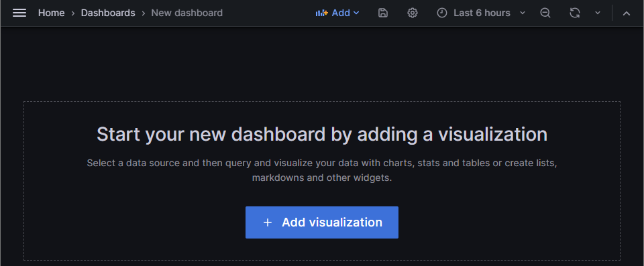The height and width of the screenshot is (266, 644).
Task: Open the Last 6 hours time range picker
Action: (481, 13)
